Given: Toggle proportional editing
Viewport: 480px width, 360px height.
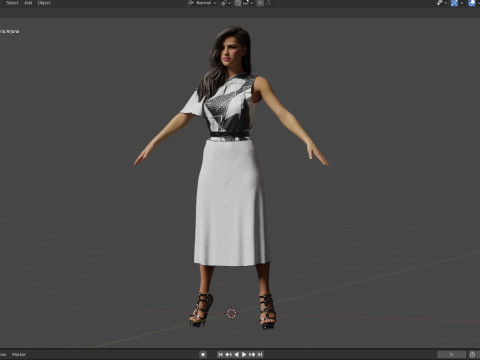Looking at the screenshot, I should coord(260,3).
